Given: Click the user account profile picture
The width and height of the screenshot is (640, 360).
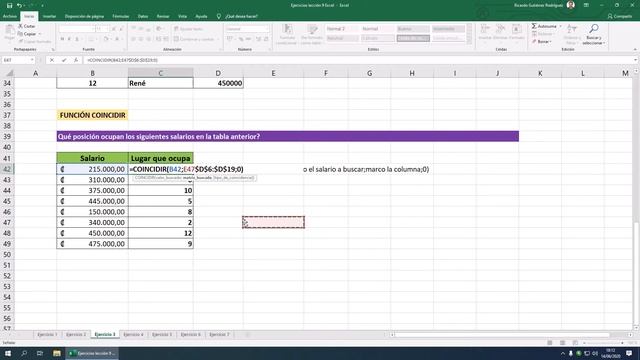Looking at the screenshot, I should (571, 5).
